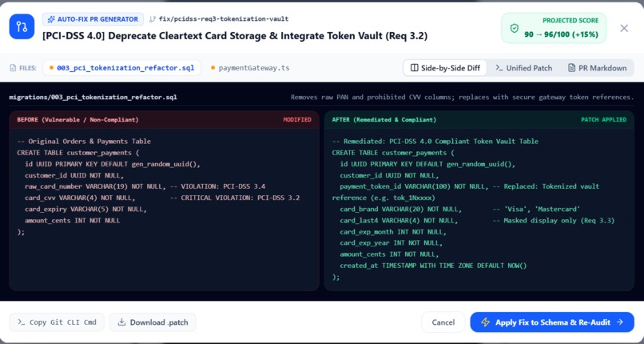
Task: Open the paymentGateway.ts file tab
Action: pyautogui.click(x=250, y=68)
